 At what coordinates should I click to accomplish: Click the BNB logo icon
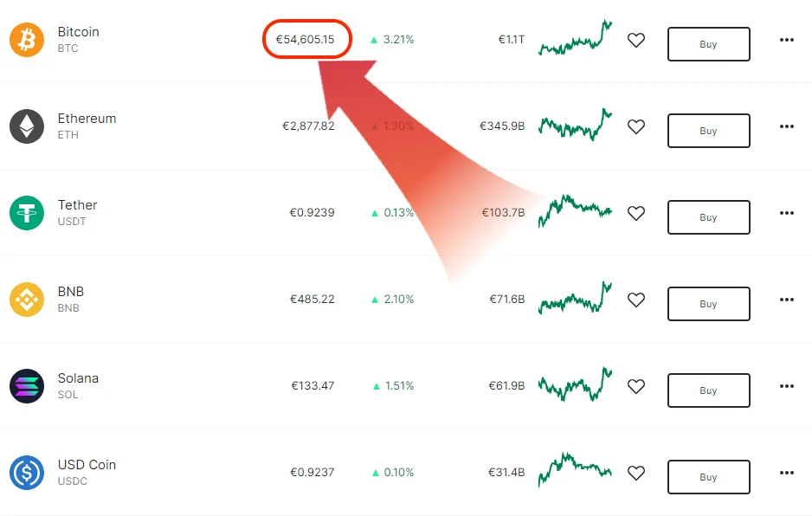[x=27, y=300]
